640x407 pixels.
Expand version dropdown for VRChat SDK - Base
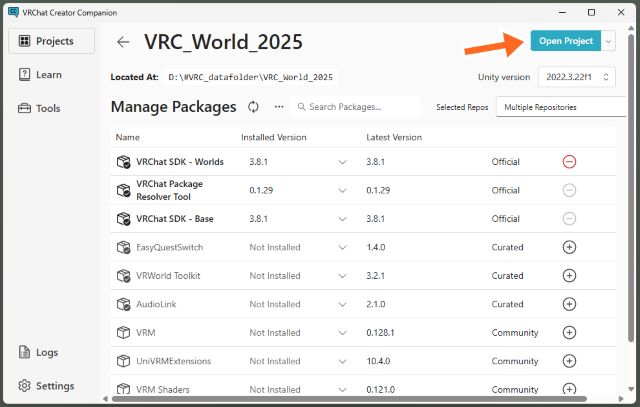(342, 219)
